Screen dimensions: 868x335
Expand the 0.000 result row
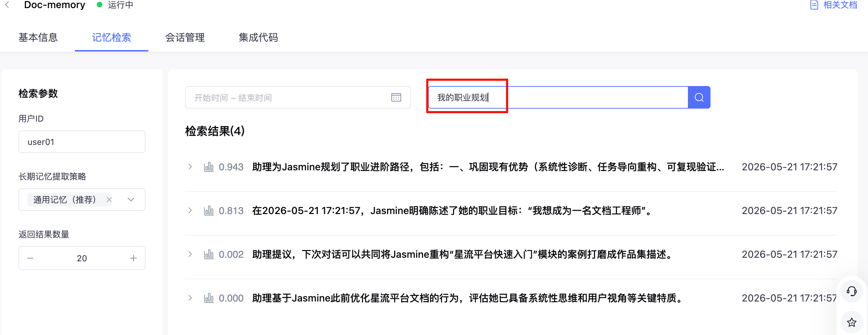190,298
